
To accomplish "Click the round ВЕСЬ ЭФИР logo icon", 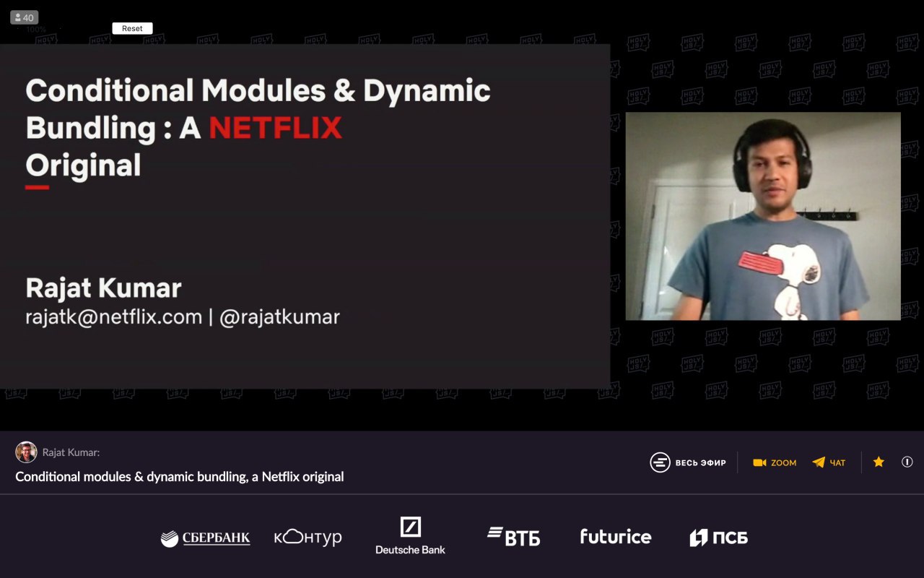I will (660, 462).
